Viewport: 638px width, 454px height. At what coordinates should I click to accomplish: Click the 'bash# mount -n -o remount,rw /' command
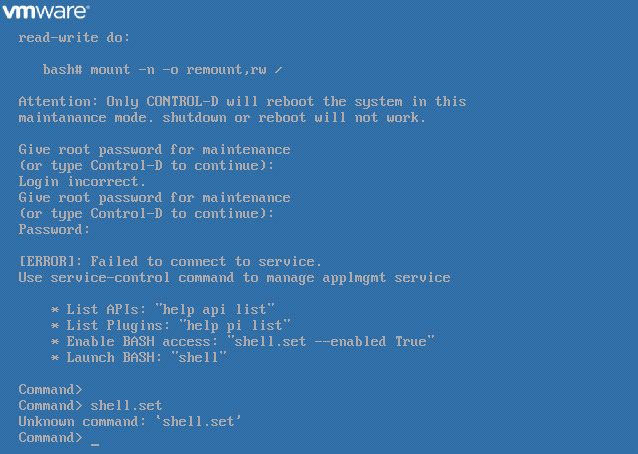click(162, 70)
